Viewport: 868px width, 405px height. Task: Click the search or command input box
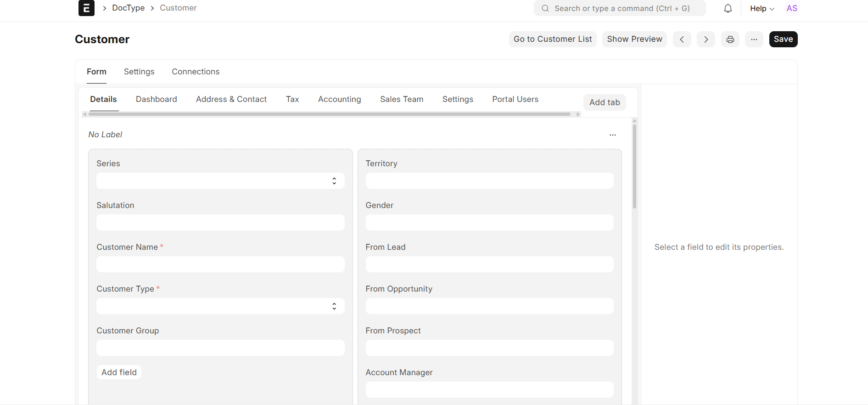pos(620,8)
